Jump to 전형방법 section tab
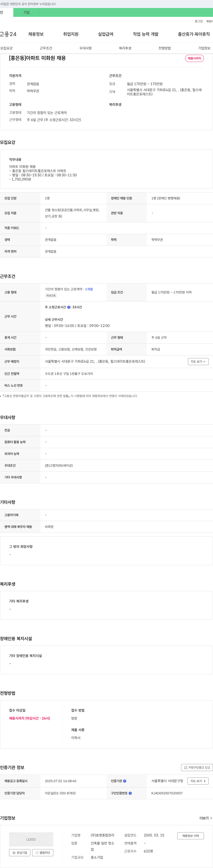The width and height of the screenshot is (213, 868). pos(164,48)
